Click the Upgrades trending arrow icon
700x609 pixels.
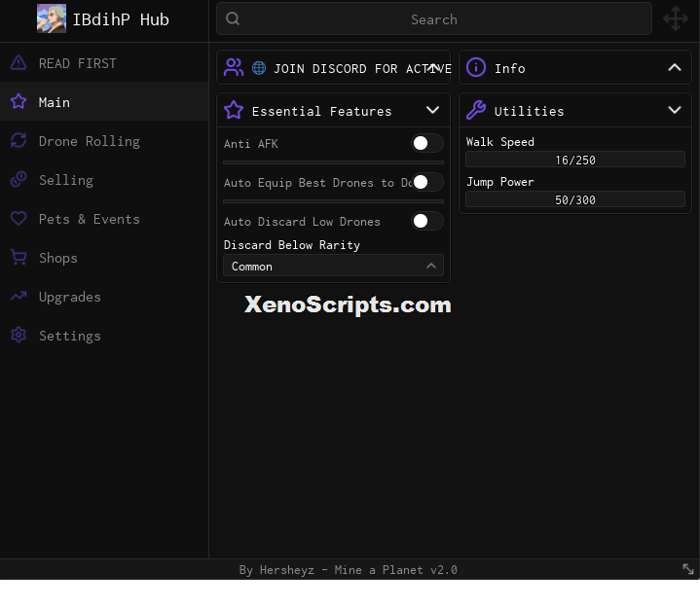(x=18, y=297)
